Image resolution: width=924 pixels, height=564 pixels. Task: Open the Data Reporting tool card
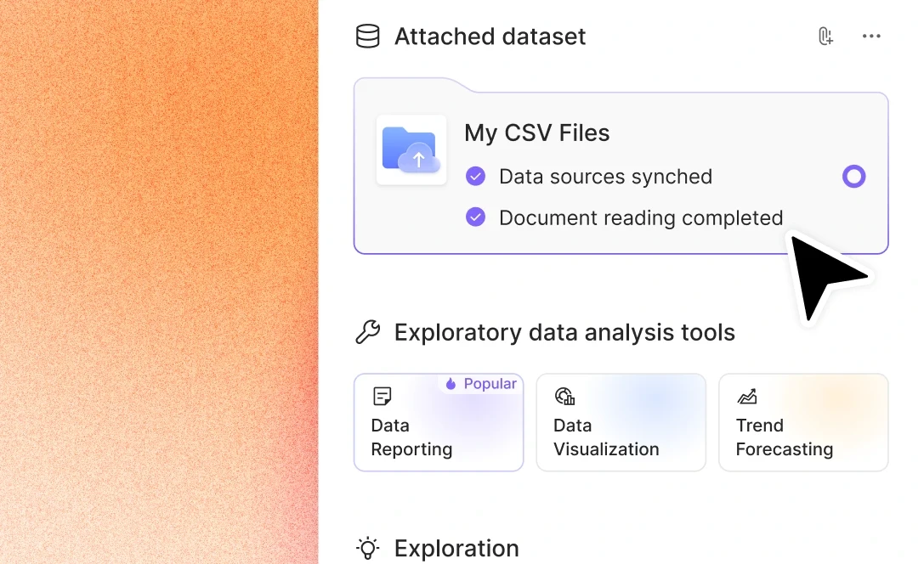(439, 422)
